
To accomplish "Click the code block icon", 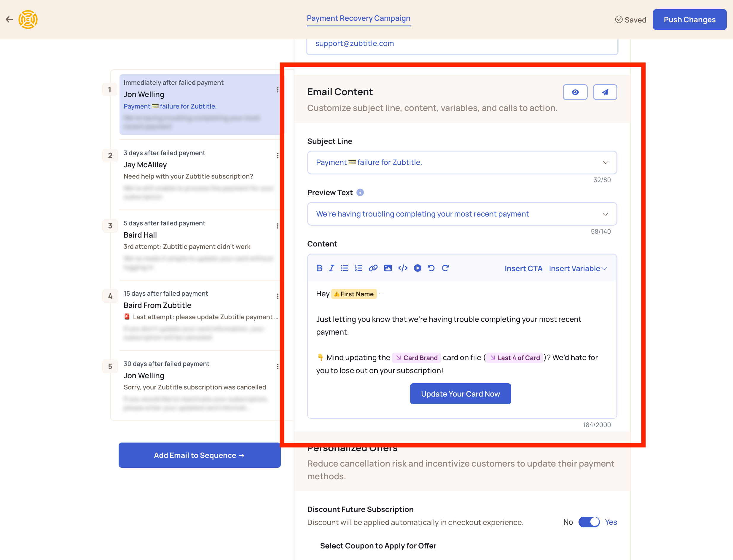I will coord(402,268).
